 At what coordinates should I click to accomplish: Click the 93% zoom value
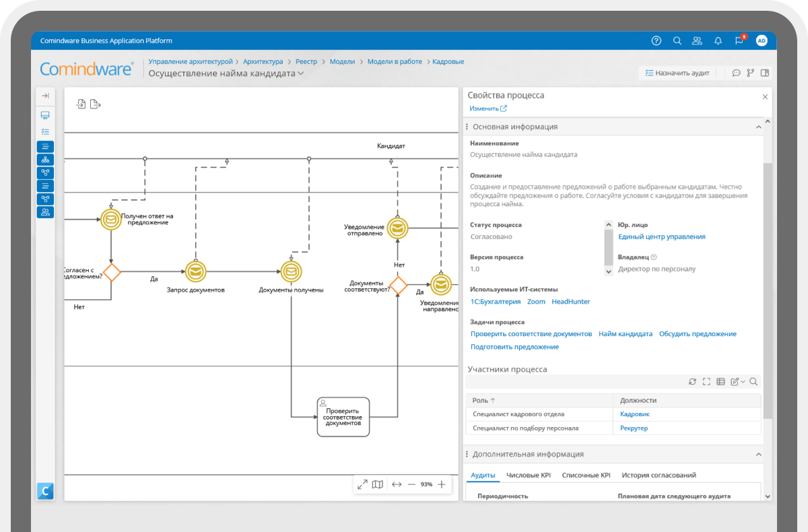coord(426,484)
